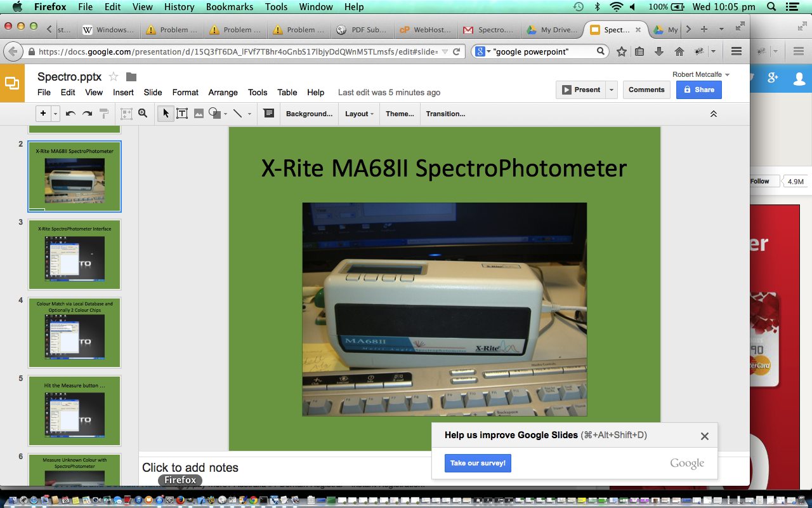812x508 pixels.
Task: Click the Paint format roller icon
Action: coord(104,114)
